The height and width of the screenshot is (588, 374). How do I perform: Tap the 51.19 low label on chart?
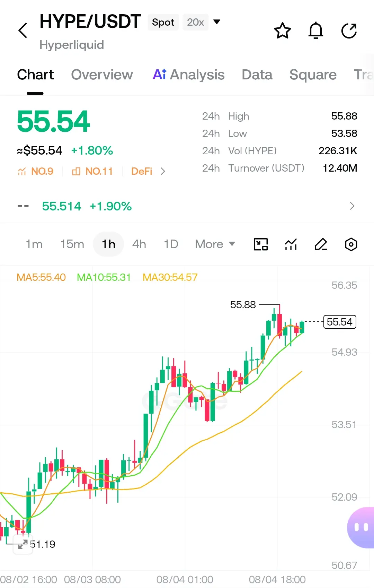tap(43, 544)
